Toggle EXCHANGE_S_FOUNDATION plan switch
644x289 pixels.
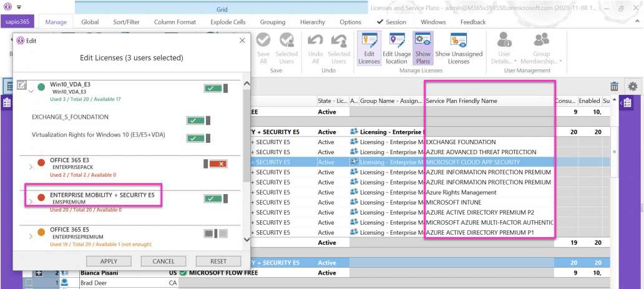[x=198, y=120]
